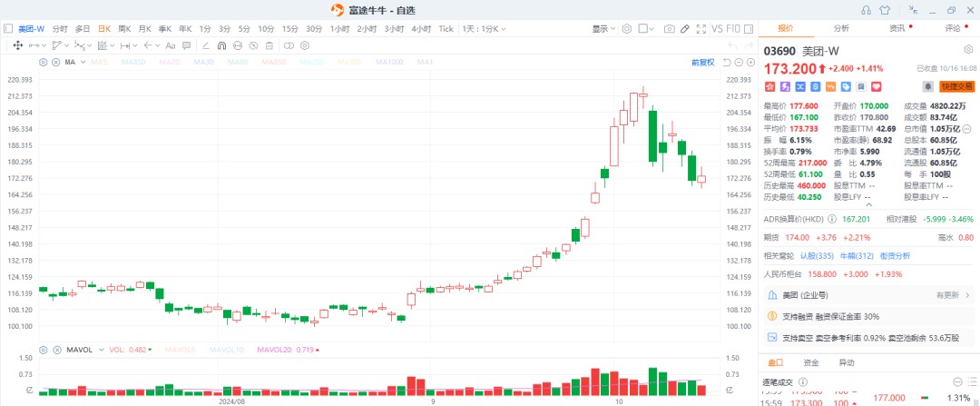Click the price alert bell icon

point(928,86)
